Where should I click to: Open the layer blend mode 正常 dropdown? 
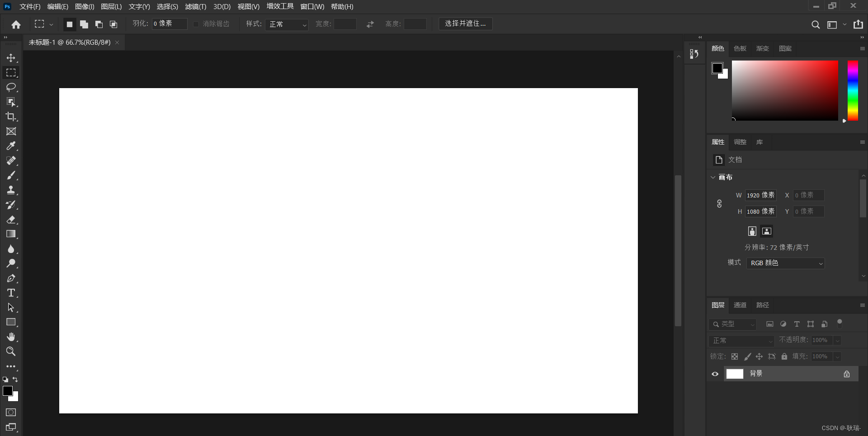coord(742,341)
